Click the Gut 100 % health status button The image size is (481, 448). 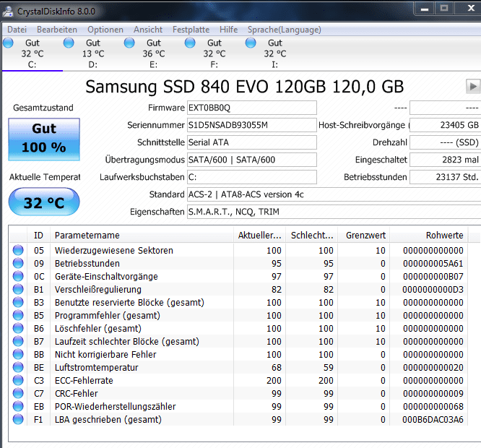[44, 139]
